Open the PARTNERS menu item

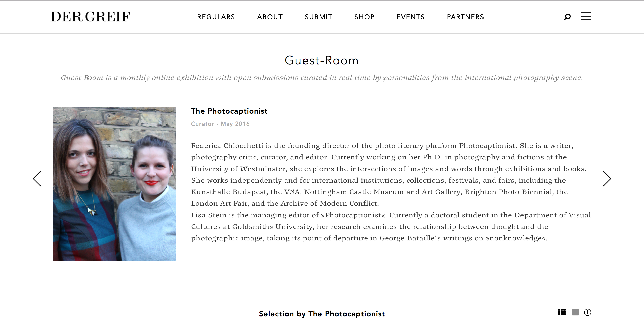tap(465, 17)
